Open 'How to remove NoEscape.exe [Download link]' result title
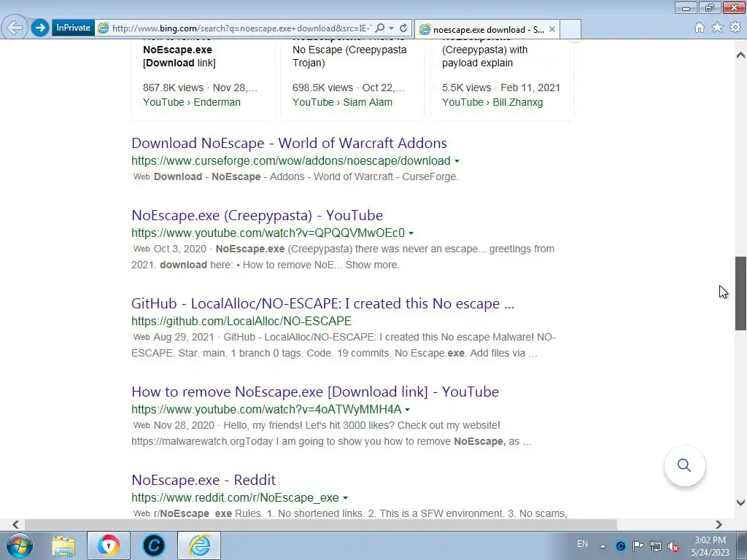This screenshot has height=560, width=747. pyautogui.click(x=315, y=392)
